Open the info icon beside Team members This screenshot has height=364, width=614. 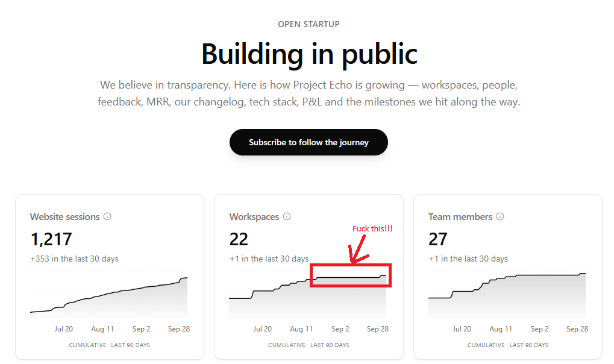coord(500,216)
